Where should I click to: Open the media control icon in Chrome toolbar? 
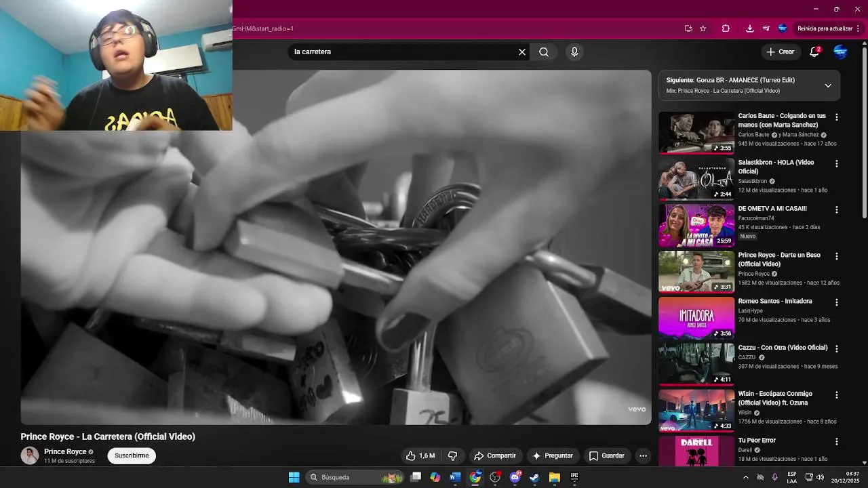pyautogui.click(x=766, y=28)
